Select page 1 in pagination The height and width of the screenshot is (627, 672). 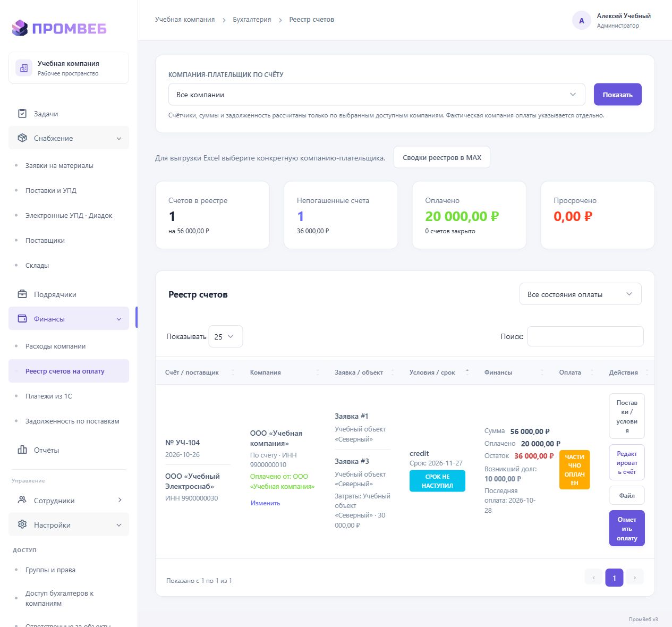pos(614,578)
